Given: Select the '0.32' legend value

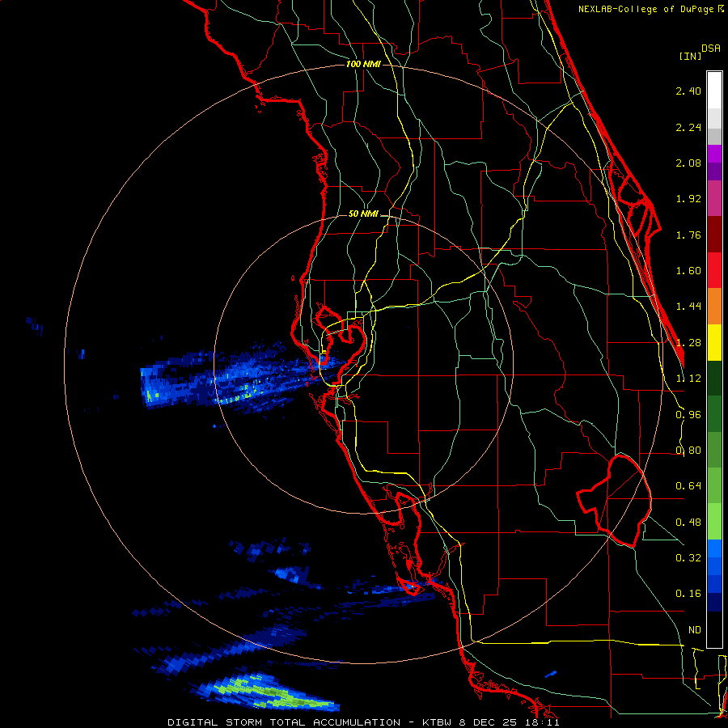Looking at the screenshot, I should click(x=688, y=558).
